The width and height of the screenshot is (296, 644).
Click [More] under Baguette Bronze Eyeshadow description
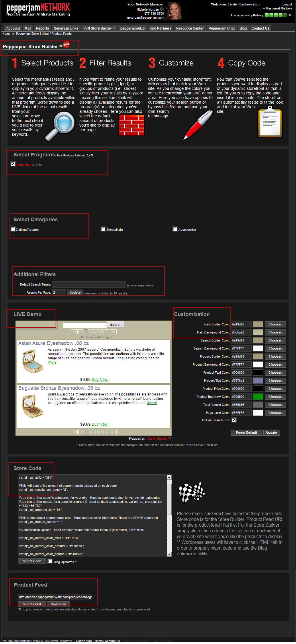(x=152, y=403)
